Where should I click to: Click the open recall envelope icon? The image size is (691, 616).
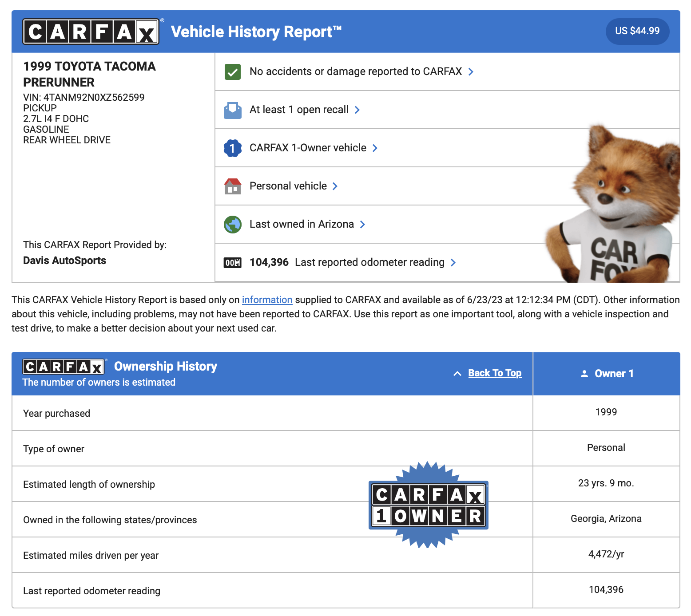coord(233,110)
